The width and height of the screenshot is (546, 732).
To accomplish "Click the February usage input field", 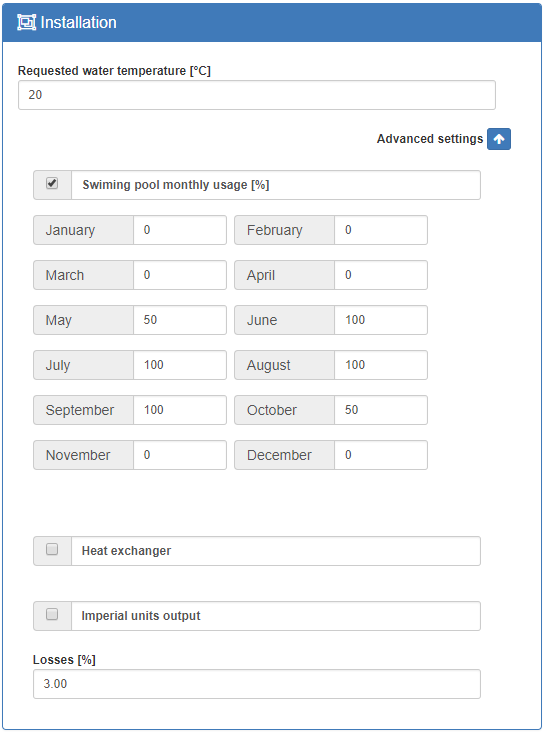I will [x=381, y=230].
